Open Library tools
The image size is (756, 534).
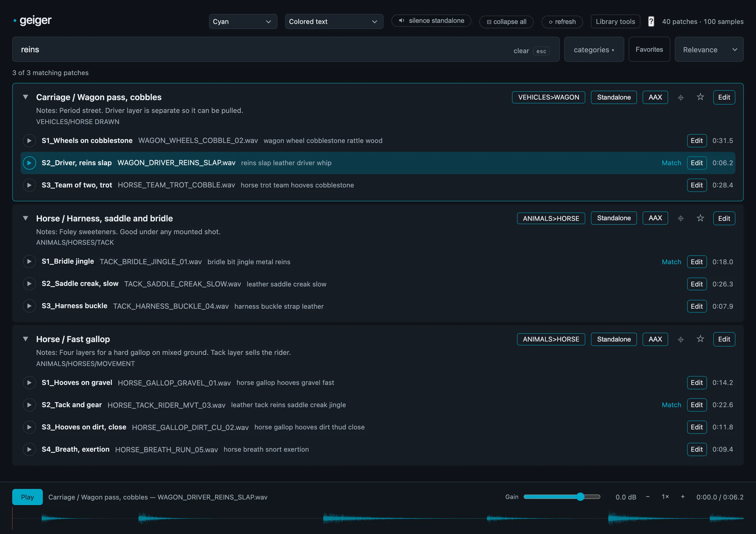(615, 22)
